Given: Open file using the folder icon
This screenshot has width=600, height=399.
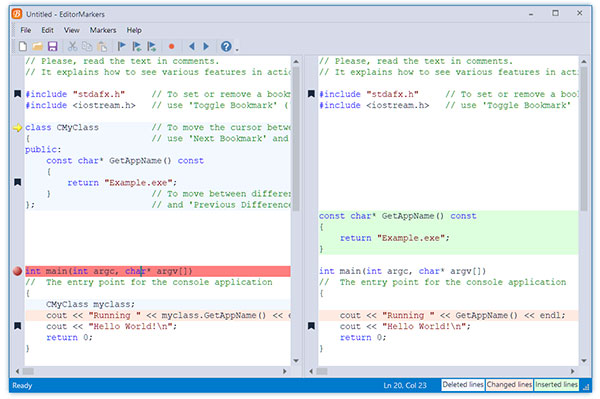Looking at the screenshot, I should click(x=38, y=47).
